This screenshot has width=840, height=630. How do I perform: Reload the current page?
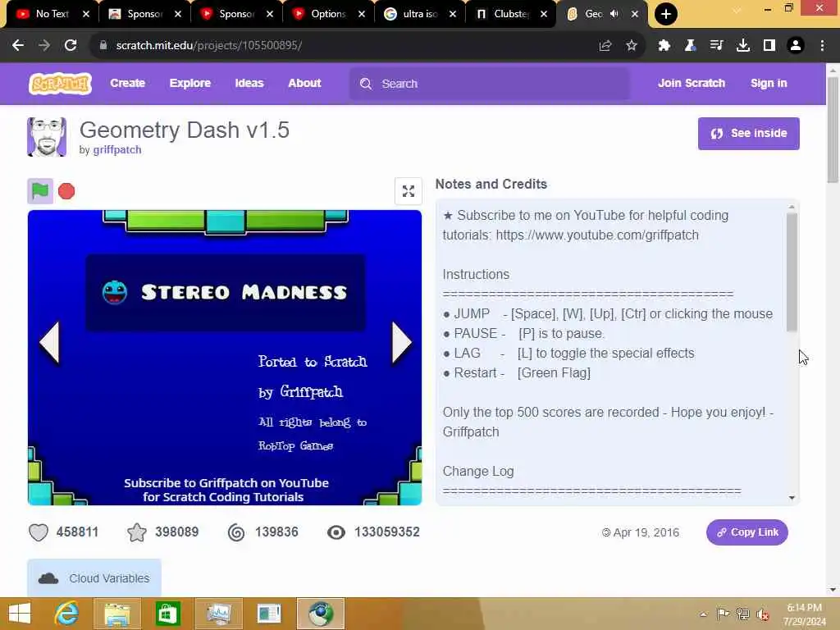tap(71, 46)
